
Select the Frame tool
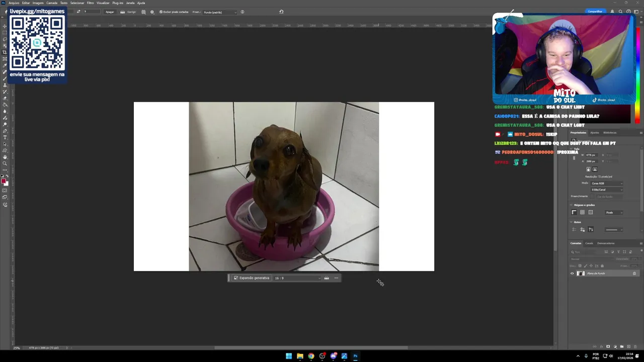click(5, 59)
